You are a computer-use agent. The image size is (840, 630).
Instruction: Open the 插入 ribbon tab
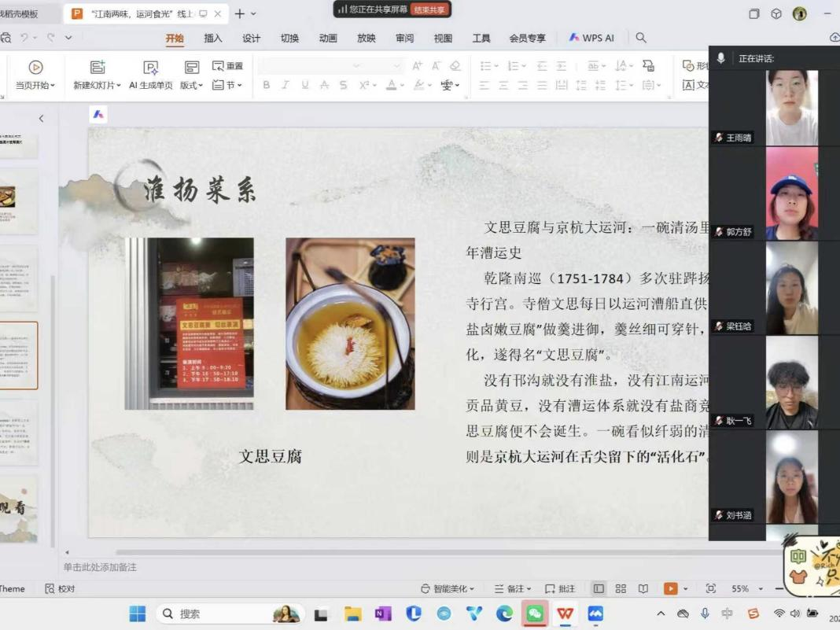[x=213, y=38]
